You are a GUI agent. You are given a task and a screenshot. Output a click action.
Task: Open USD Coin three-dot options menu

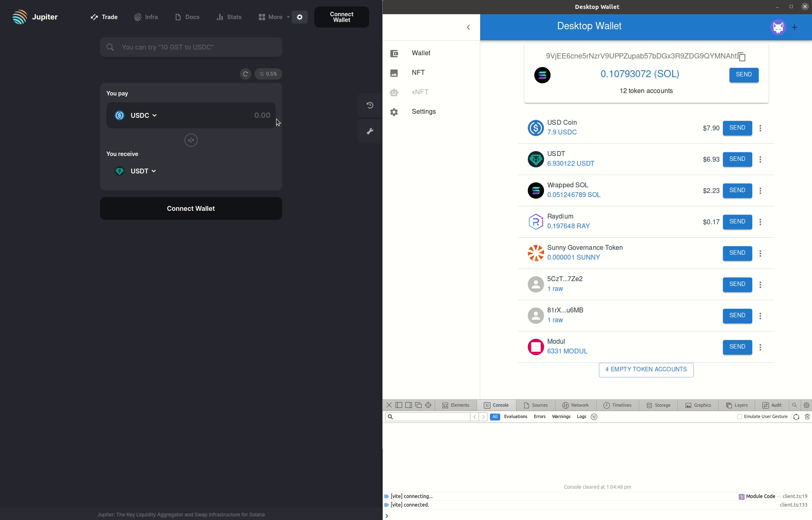tap(760, 128)
